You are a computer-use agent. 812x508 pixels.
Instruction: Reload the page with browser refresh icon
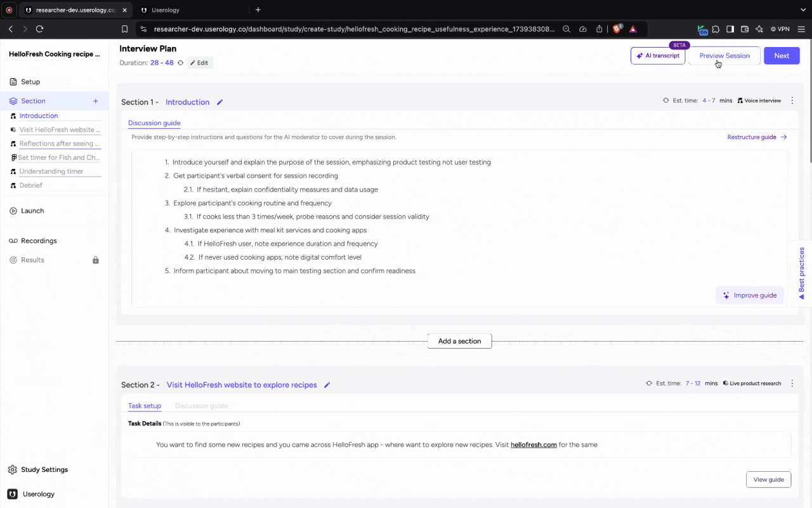pyautogui.click(x=39, y=29)
